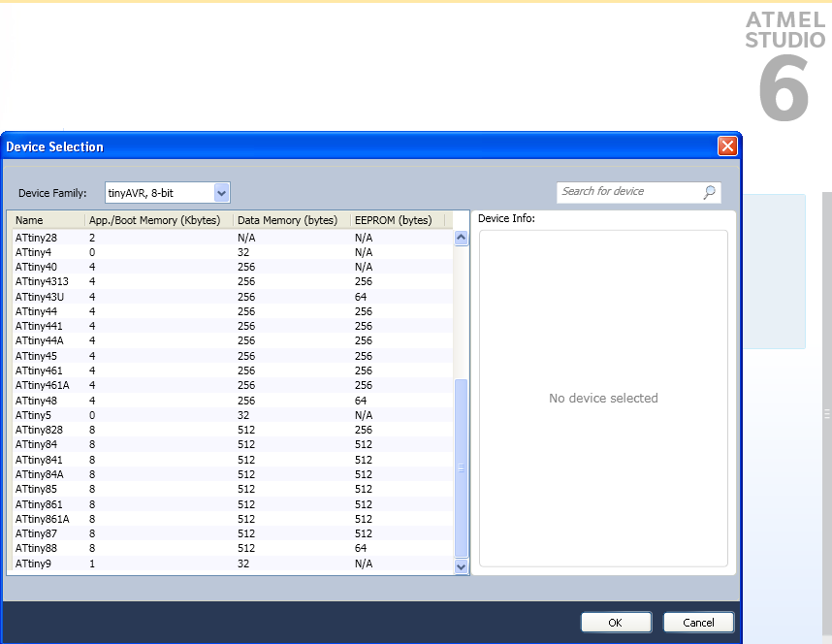Viewport: 832px width, 644px height.
Task: Sort by Name column header
Action: [48, 220]
